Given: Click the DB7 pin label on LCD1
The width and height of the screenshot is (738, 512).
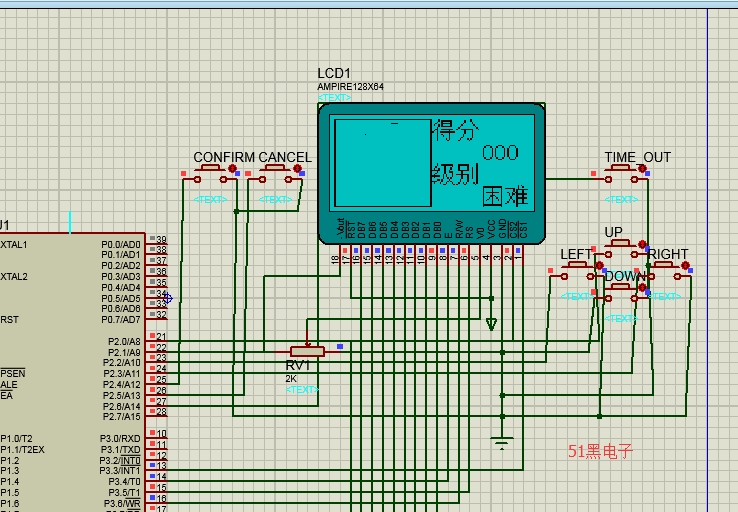Looking at the screenshot, I should click(361, 230).
